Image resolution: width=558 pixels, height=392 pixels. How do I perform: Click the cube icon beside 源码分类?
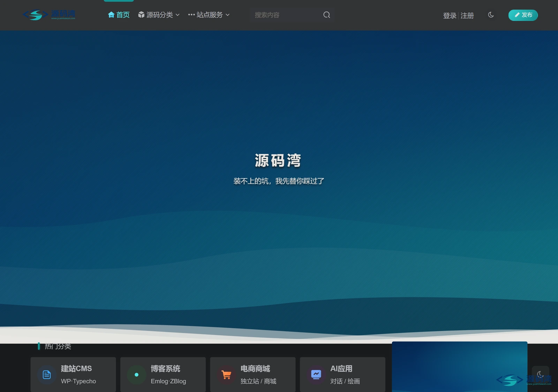[141, 15]
